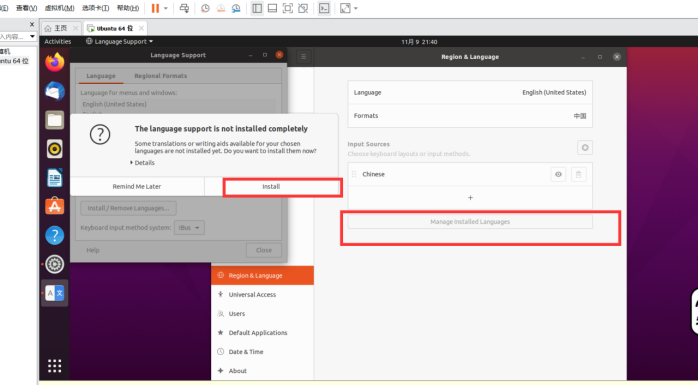Revert to snapshot using the orange clock icon
Screen dimensions: 699x386
pos(221,8)
